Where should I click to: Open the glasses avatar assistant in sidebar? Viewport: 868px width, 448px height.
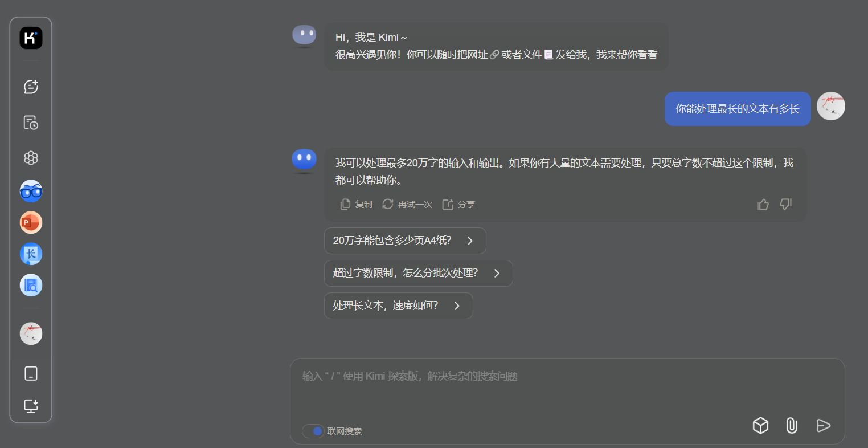point(31,191)
